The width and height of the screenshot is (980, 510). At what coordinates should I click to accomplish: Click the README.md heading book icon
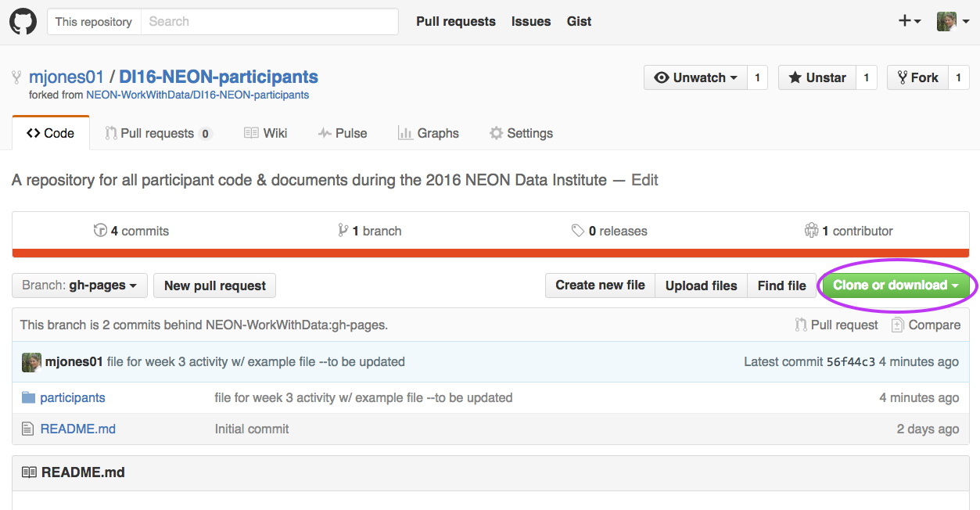pyautogui.click(x=29, y=472)
